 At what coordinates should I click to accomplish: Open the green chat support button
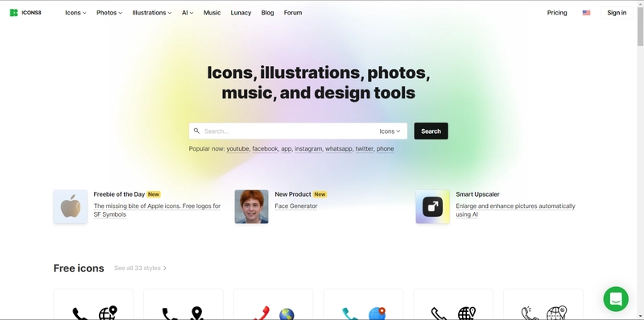(616, 299)
